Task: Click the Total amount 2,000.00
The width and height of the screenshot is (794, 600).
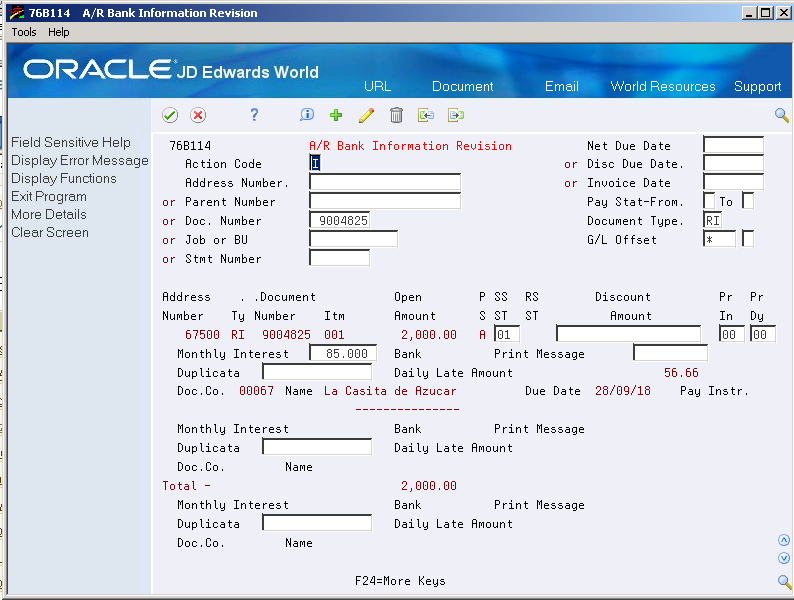Action: point(429,486)
